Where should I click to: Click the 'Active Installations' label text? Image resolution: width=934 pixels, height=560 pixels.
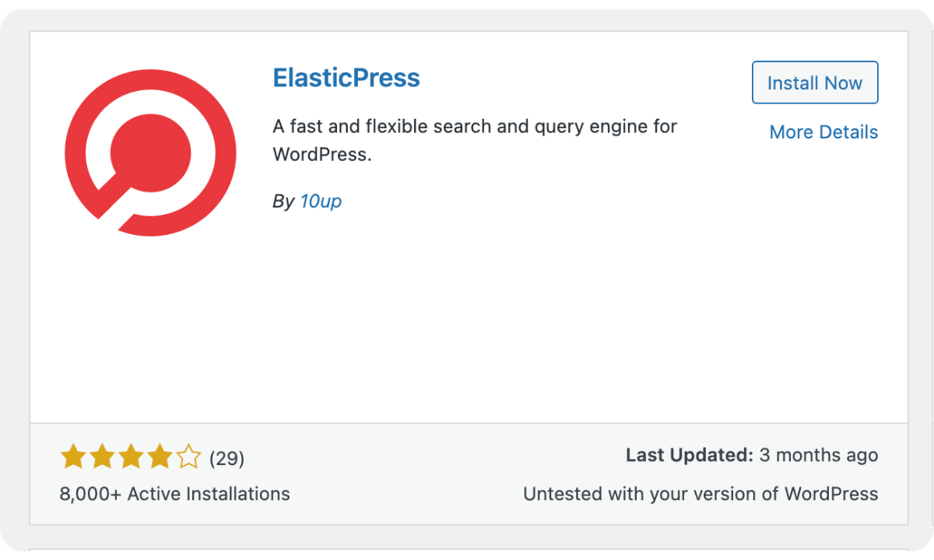pos(209,494)
